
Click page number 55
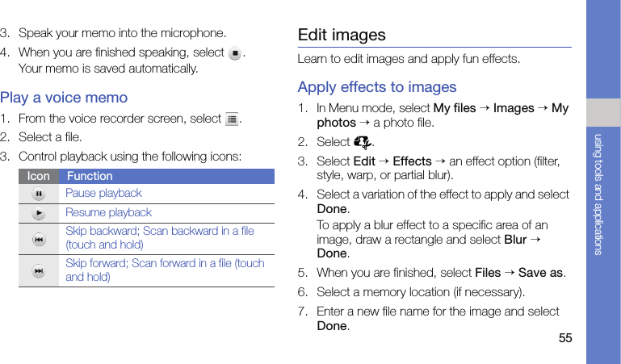564,337
